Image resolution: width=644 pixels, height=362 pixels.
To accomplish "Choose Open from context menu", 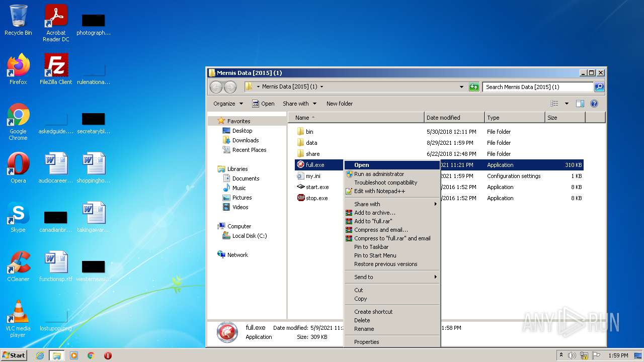I will pyautogui.click(x=392, y=165).
